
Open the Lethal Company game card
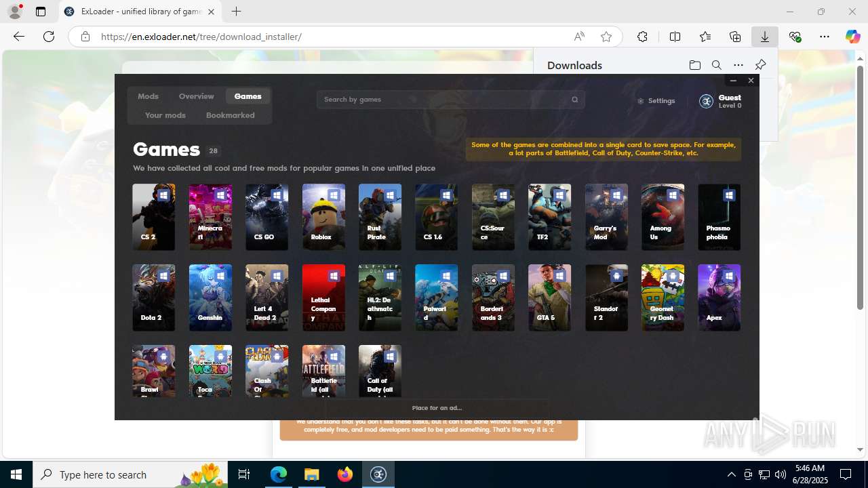pos(323,298)
